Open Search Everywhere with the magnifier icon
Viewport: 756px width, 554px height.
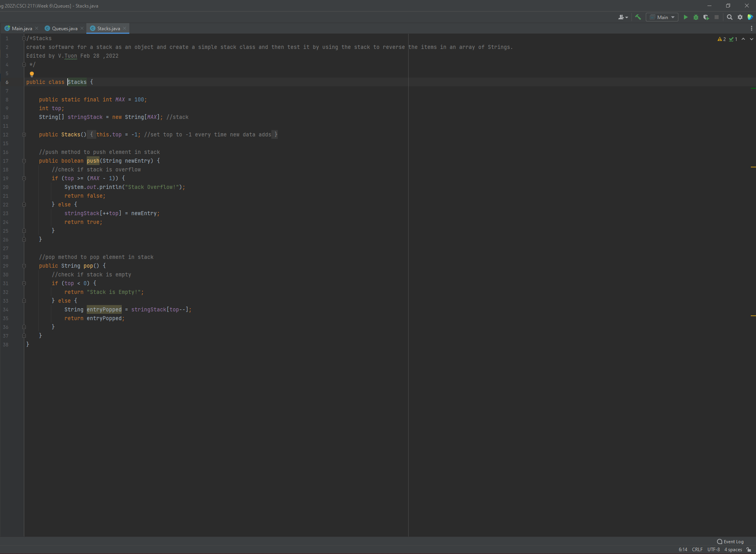(730, 17)
